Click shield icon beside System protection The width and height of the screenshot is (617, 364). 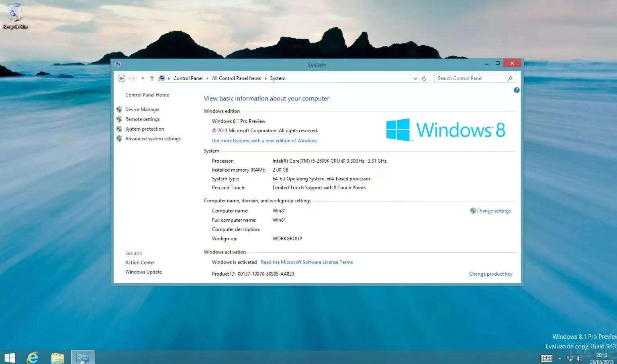pyautogui.click(x=119, y=129)
